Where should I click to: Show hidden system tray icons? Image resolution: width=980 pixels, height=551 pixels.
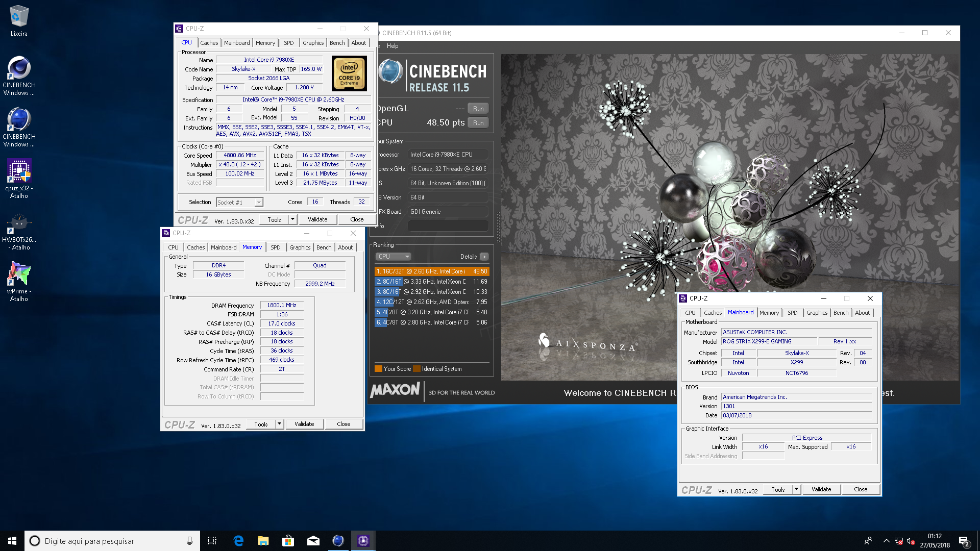pyautogui.click(x=887, y=541)
